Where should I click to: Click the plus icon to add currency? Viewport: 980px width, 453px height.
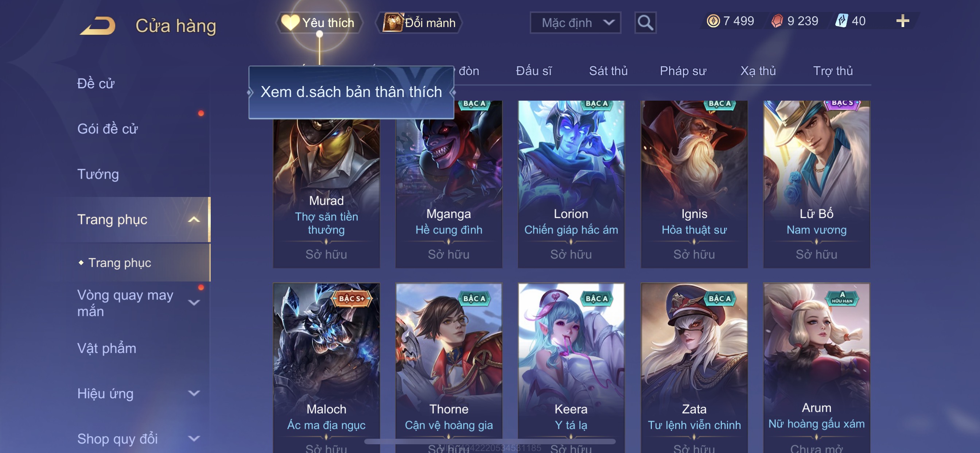tap(902, 21)
